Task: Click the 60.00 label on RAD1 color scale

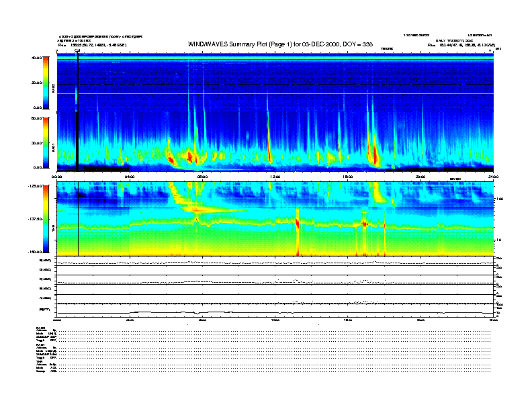Action: click(x=36, y=118)
